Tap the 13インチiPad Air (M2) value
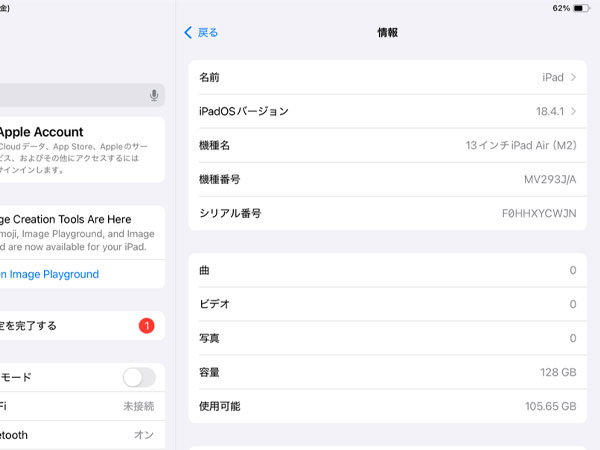Viewport: 600px width, 450px height. (521, 145)
